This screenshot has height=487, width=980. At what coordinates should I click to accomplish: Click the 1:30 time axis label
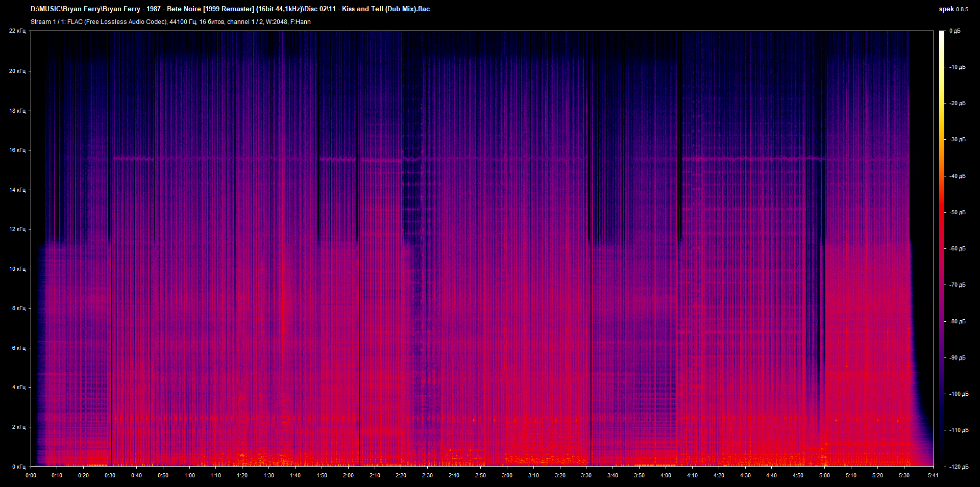pyautogui.click(x=268, y=475)
